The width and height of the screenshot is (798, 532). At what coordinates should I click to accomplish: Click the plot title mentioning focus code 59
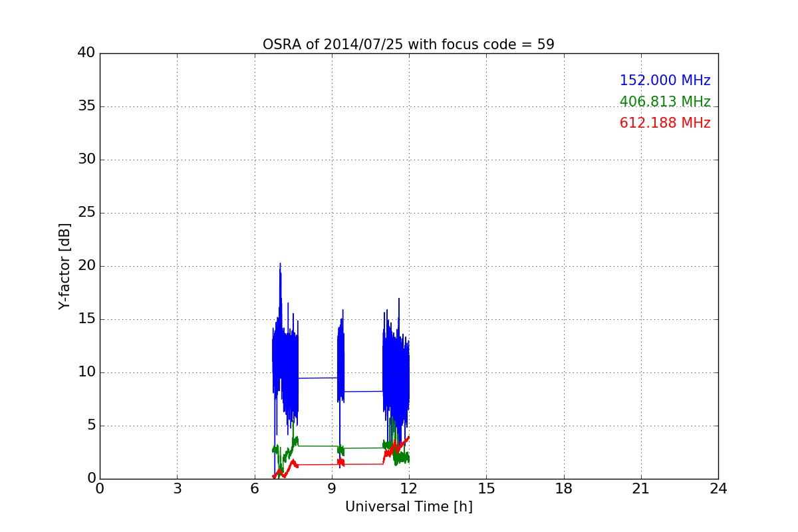tap(408, 45)
